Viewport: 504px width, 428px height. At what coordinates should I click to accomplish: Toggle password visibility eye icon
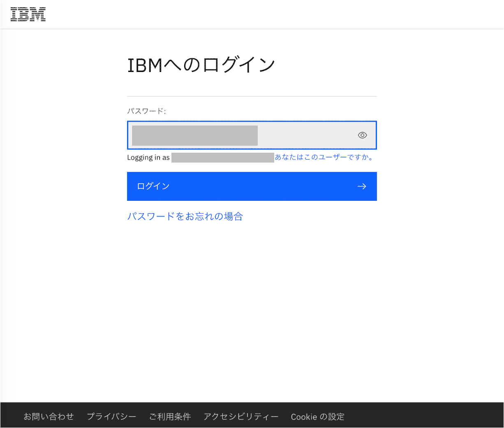pyautogui.click(x=362, y=135)
